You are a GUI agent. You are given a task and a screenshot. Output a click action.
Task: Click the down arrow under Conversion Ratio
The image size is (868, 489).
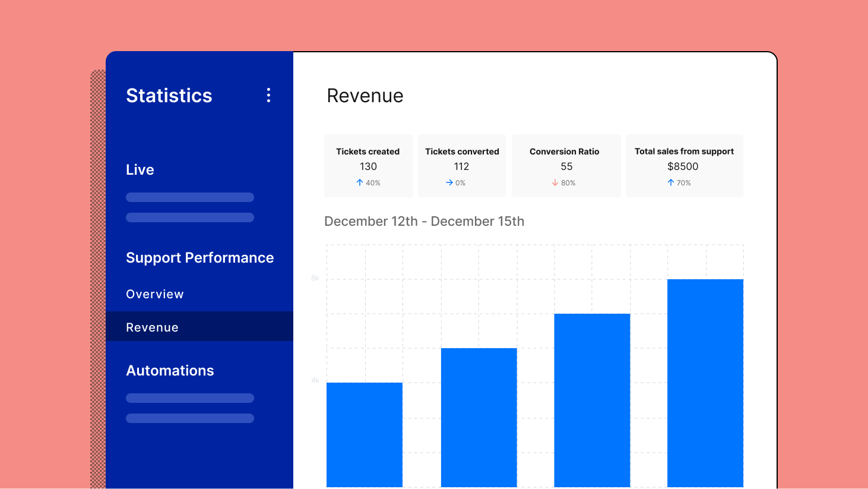click(x=555, y=182)
